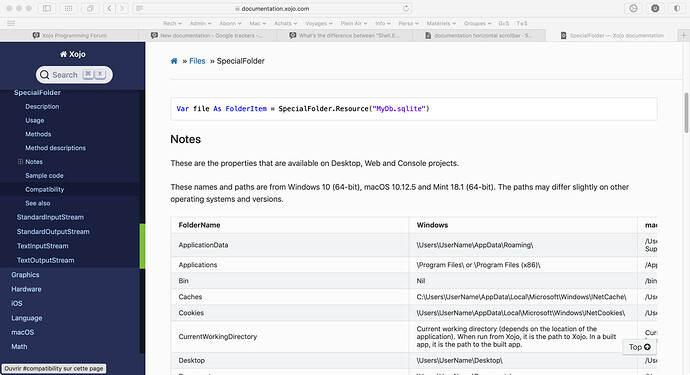Open the Math category in sidebar
This screenshot has width=690, height=375.
[x=19, y=346]
